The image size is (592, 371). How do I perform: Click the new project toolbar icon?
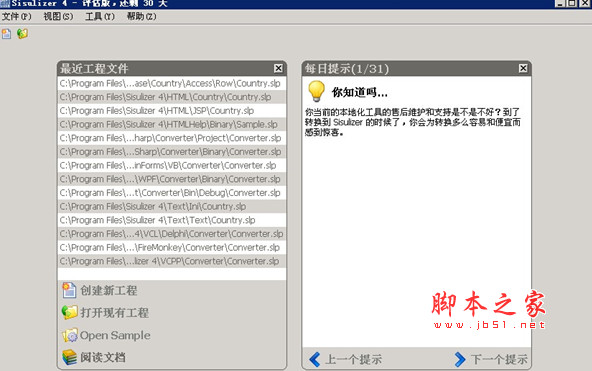(6, 34)
